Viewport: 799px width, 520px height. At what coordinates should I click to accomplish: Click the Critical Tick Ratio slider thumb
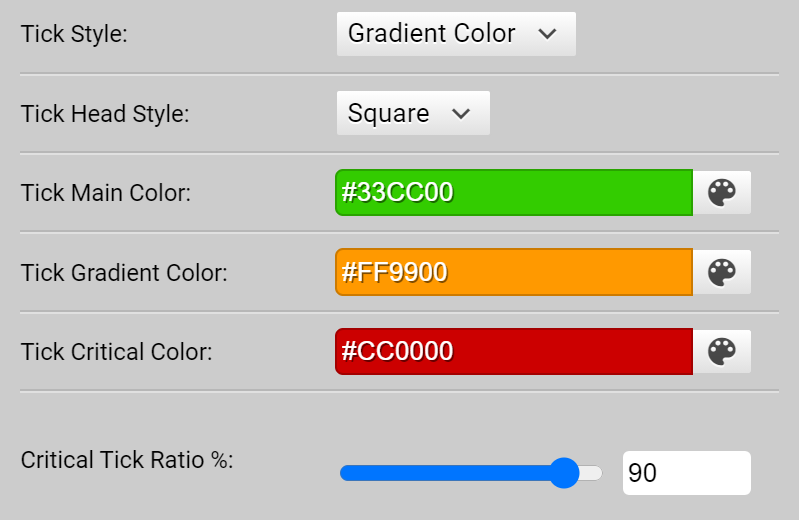[x=564, y=473]
